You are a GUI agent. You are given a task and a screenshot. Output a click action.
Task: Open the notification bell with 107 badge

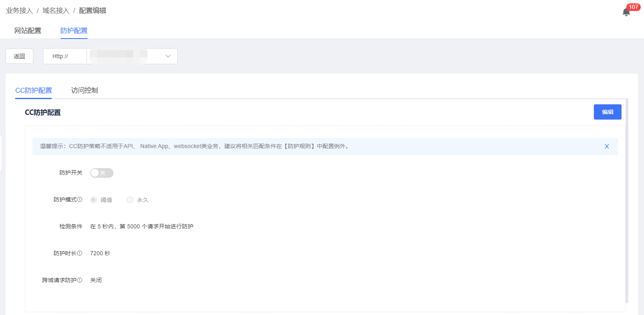(626, 12)
